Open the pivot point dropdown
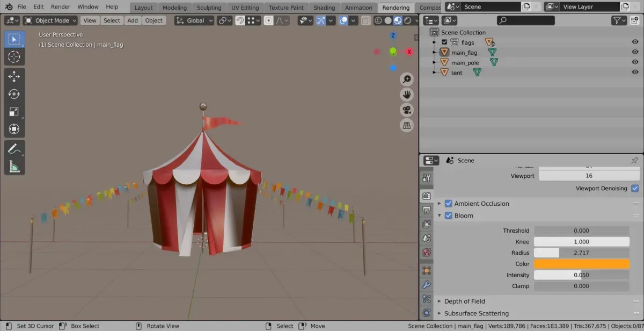Viewport: 644px width, 331px height. [225, 20]
